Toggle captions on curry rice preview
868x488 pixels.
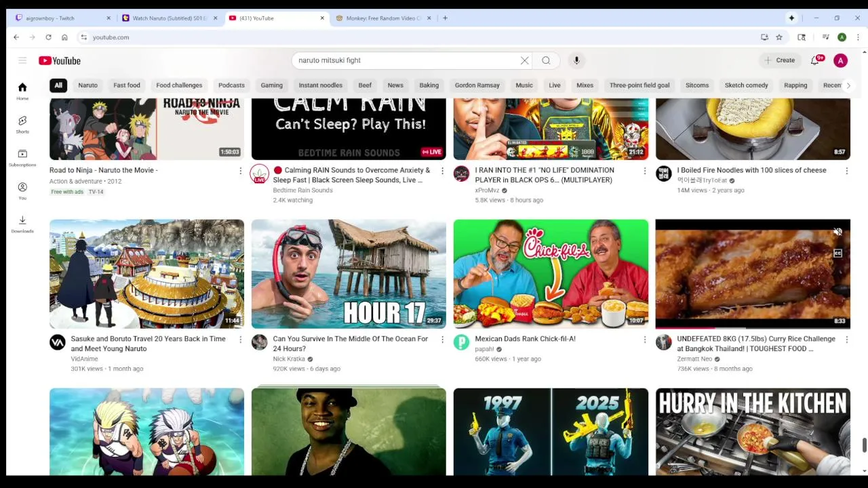[837, 253]
